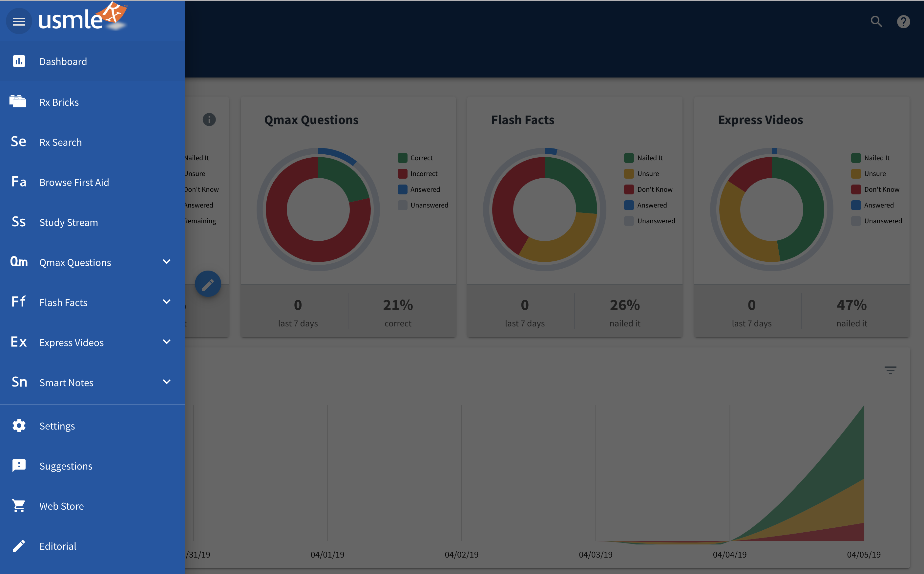Viewport: 924px width, 574px height.
Task: Click the Se Rx Search icon
Action: (19, 142)
